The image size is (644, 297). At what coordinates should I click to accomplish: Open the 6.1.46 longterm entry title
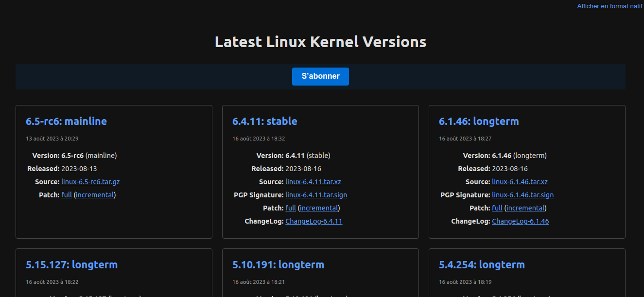point(479,121)
